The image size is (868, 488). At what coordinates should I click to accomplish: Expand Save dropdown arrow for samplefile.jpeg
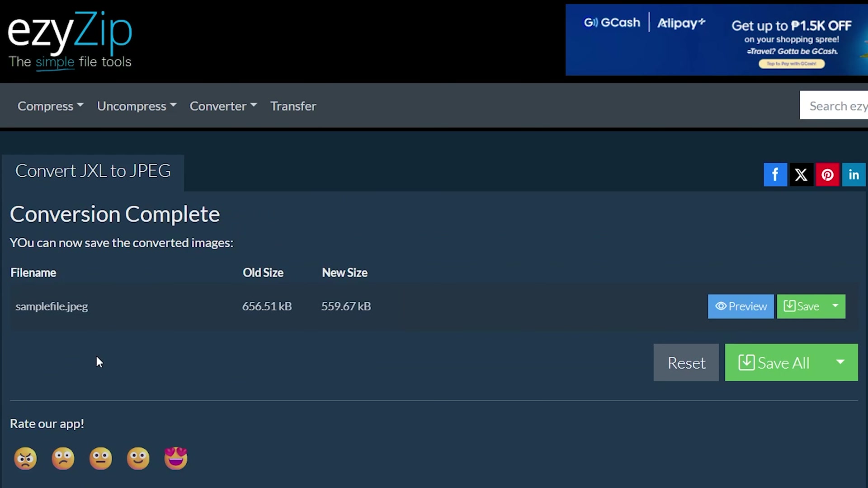[x=835, y=306]
